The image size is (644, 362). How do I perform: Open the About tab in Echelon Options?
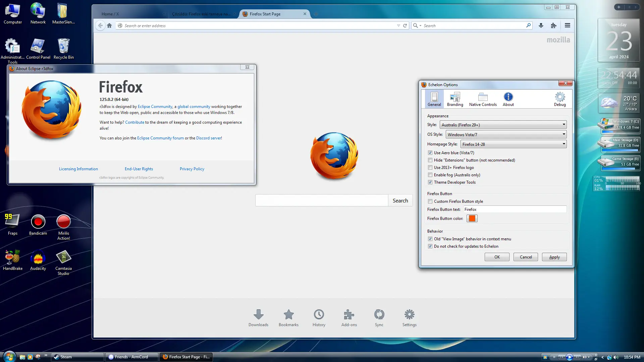pyautogui.click(x=508, y=99)
